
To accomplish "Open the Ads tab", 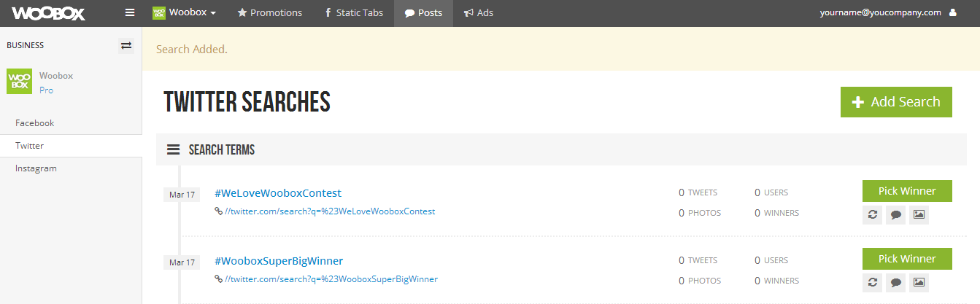I will [x=479, y=13].
